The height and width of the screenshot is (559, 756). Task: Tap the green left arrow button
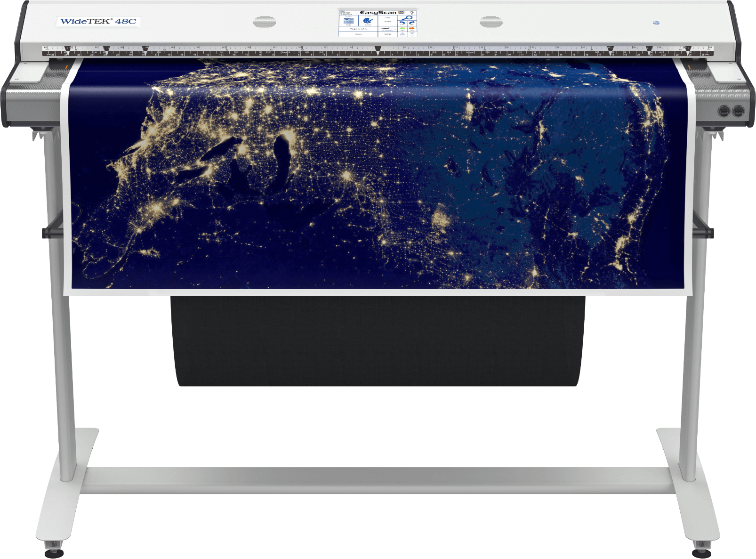click(402, 28)
